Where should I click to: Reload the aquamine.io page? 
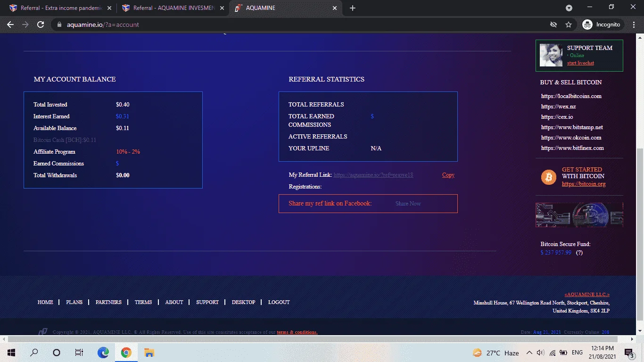(41, 25)
